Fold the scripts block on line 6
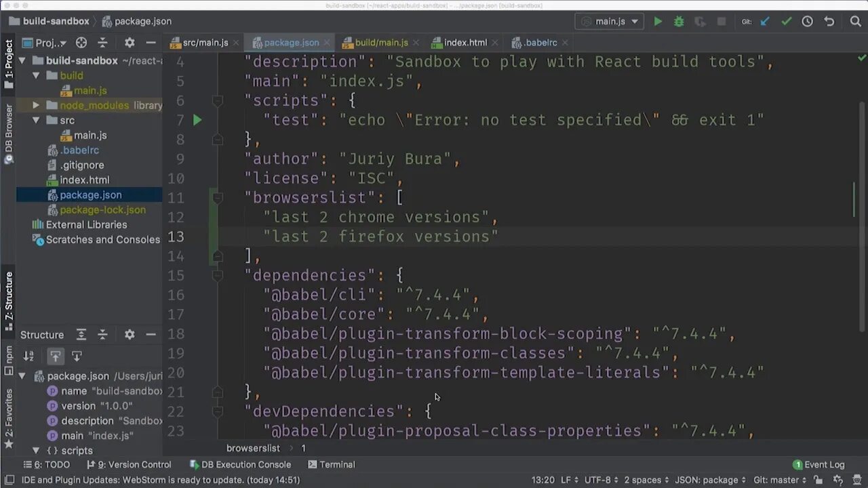Viewport: 868px width, 488px height. coord(218,100)
